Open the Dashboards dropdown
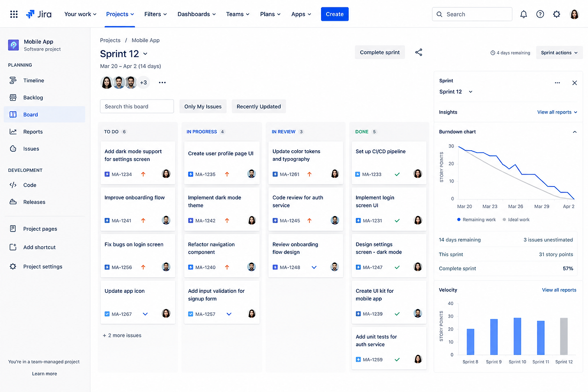The image size is (588, 392). (x=197, y=14)
